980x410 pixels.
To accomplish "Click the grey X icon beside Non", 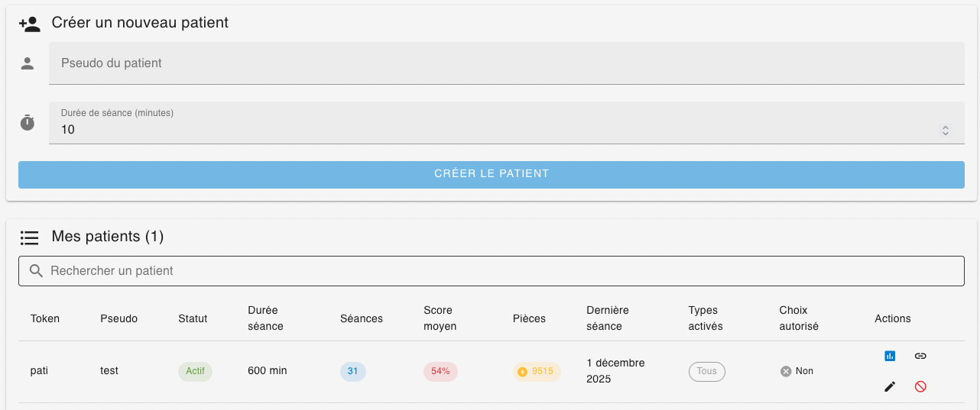I will [x=786, y=371].
